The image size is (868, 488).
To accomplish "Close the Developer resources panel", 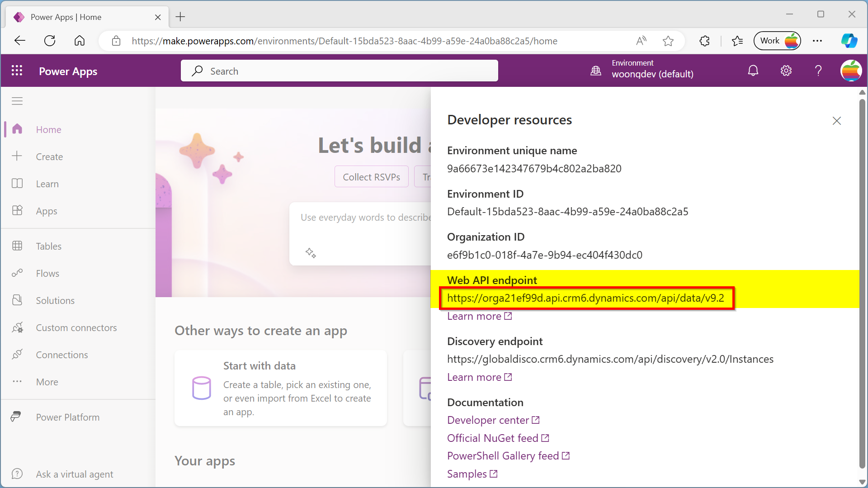I will (837, 121).
